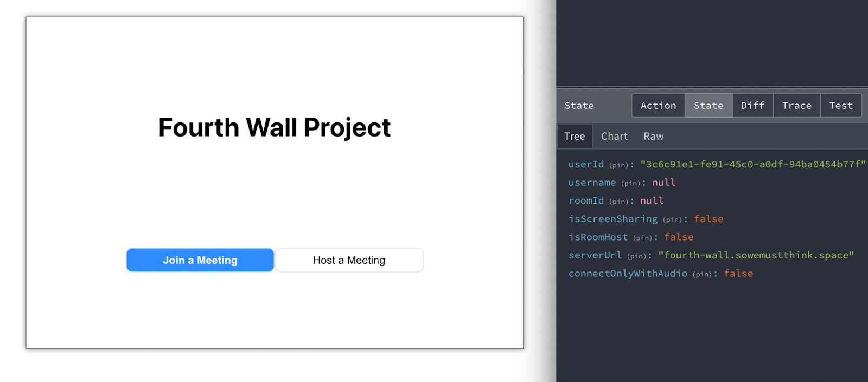Select the Tree view tab

575,137
